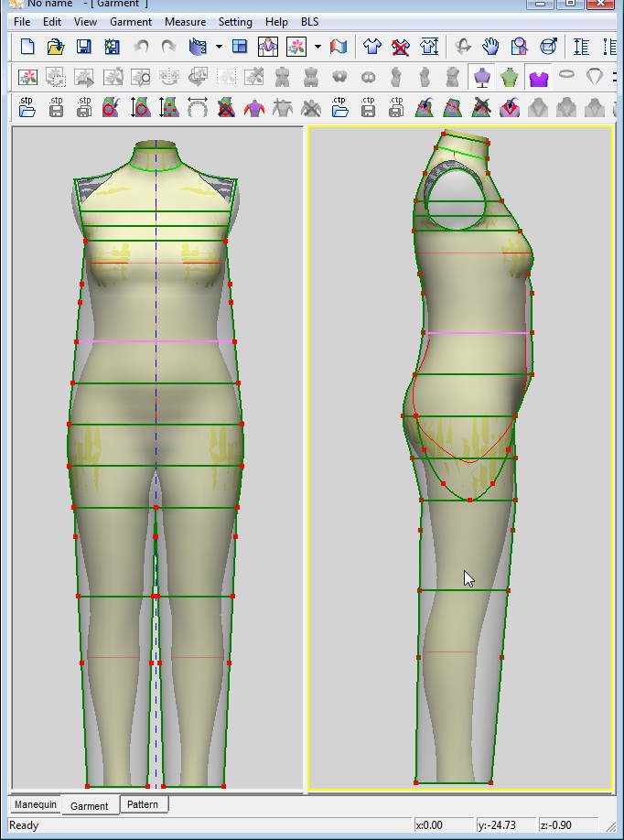624x840 pixels.
Task: Click the first save .ctp disk icon
Action: click(x=368, y=107)
